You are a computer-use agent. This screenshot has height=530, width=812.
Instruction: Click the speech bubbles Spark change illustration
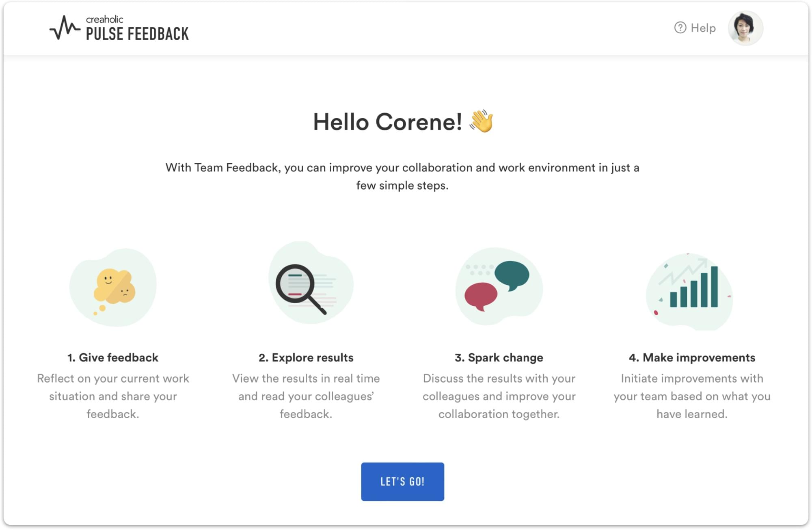pos(499,286)
